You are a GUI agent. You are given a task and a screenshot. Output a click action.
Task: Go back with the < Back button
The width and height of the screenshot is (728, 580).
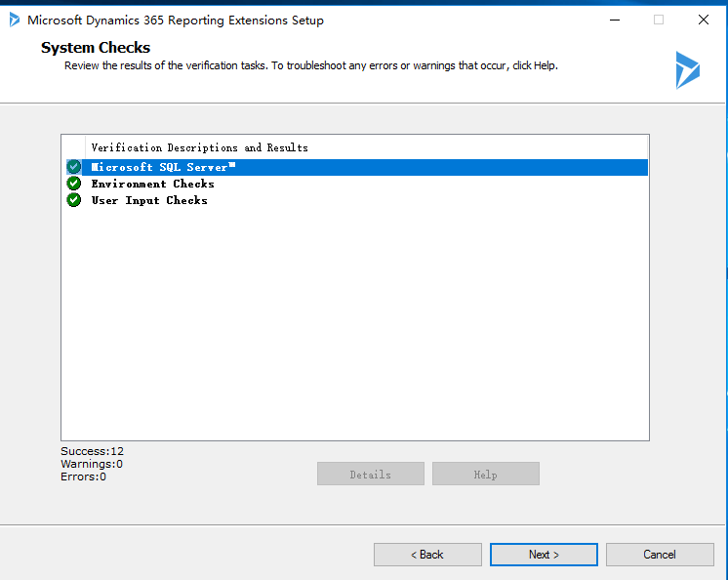(x=427, y=555)
